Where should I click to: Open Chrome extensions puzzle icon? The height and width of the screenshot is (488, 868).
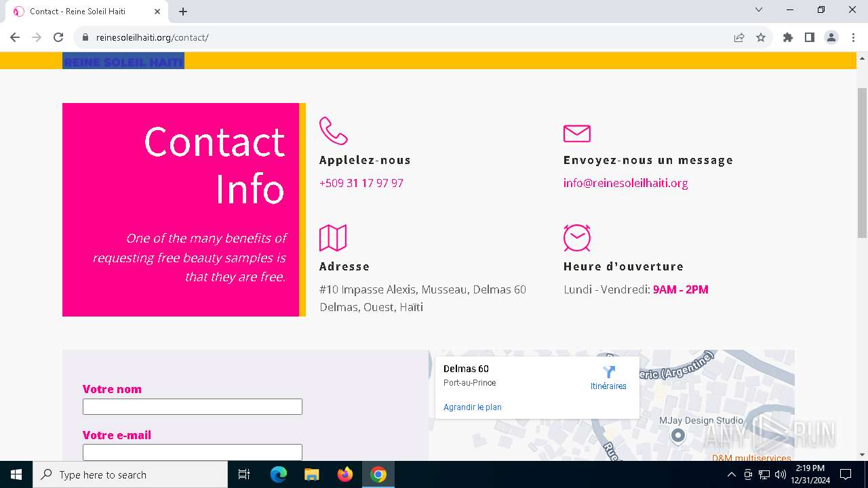click(788, 37)
